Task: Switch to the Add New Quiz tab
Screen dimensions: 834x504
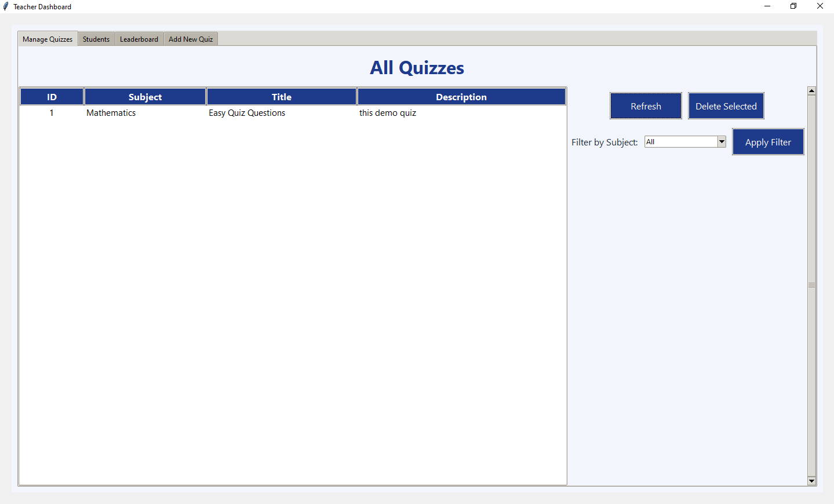Action: 191,39
